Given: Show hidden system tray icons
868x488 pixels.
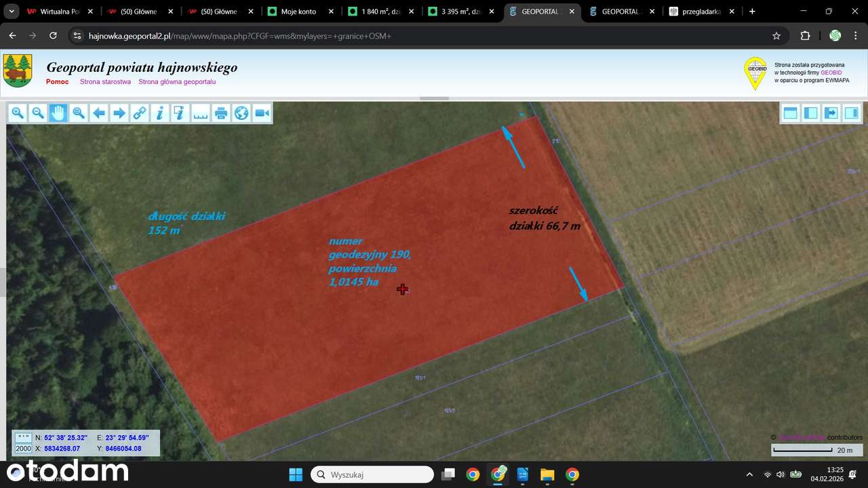Looking at the screenshot, I should pos(749,474).
